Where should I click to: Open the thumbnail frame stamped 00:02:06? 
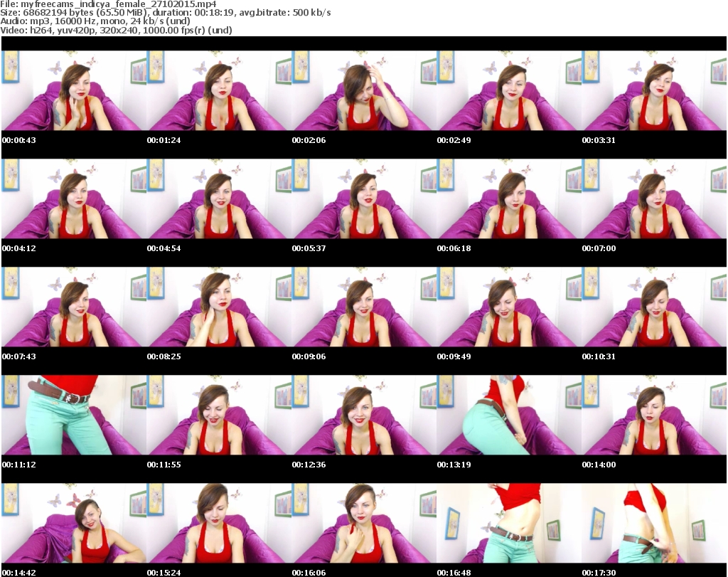point(364,90)
